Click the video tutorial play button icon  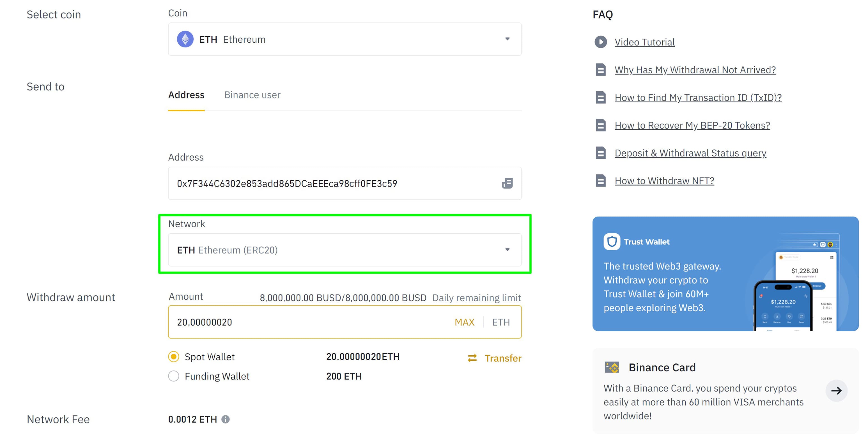click(601, 42)
